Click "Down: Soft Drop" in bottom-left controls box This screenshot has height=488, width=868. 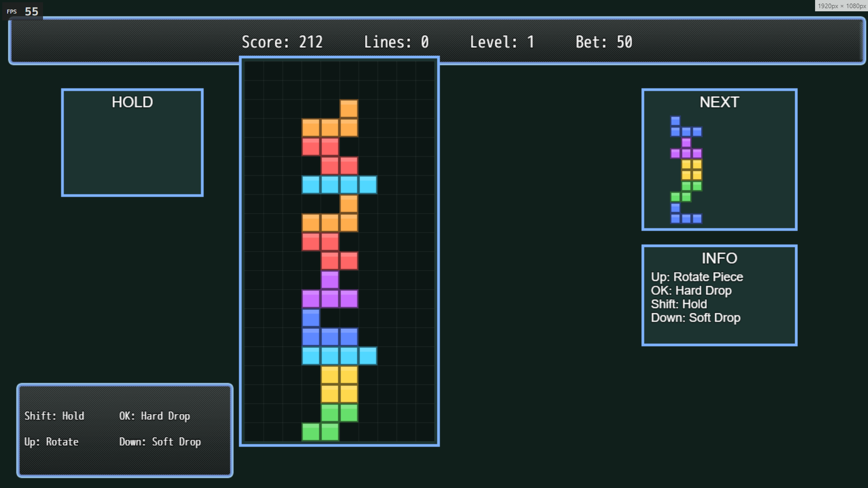[160, 442]
